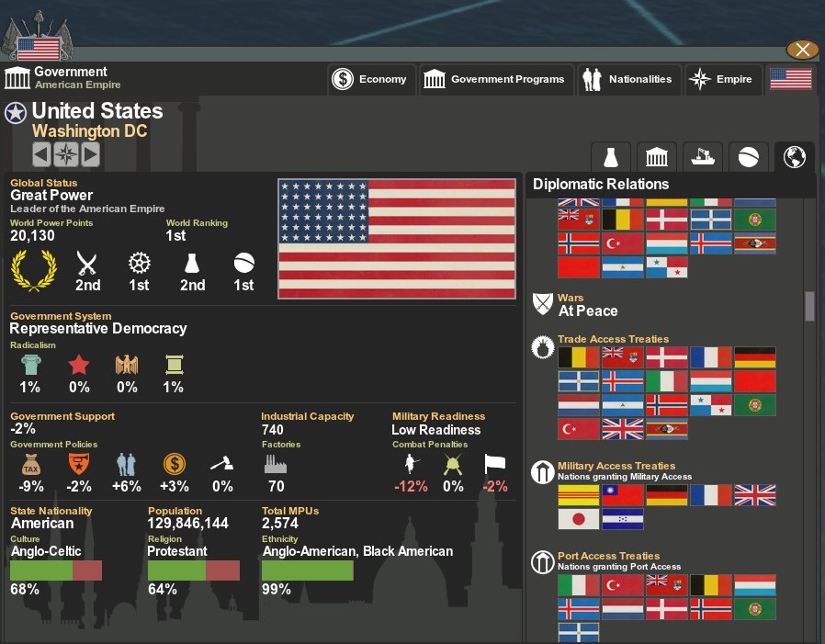Viewport: 825px width, 644px height.
Task: Open the Economy tab
Action: pos(371,79)
